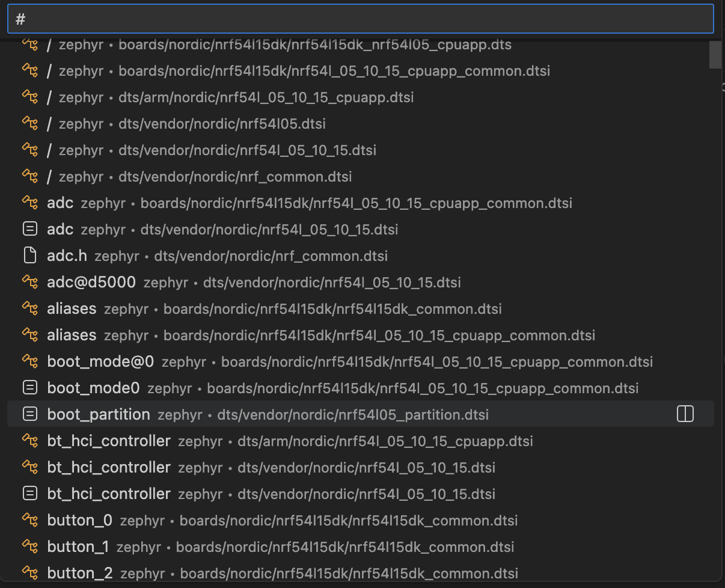The width and height of the screenshot is (725, 588).
Task: Open bt_hci_controller in dts/arm cpuapp.dtsi
Action: tap(360, 441)
